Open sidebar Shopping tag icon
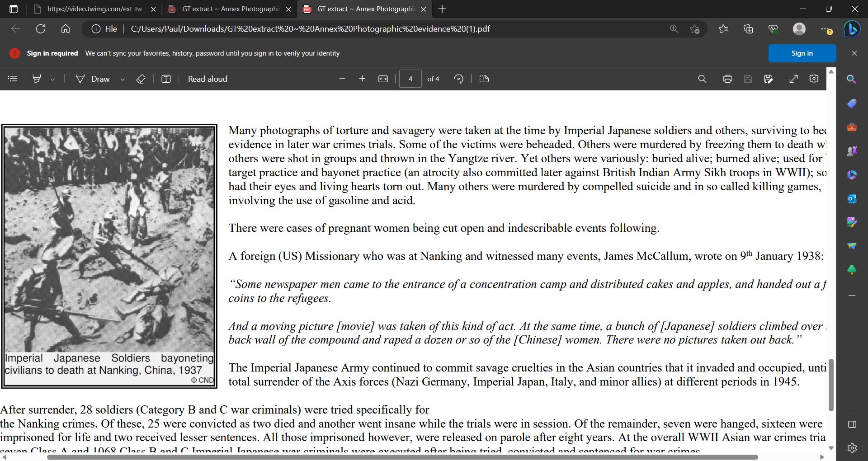 (x=852, y=103)
